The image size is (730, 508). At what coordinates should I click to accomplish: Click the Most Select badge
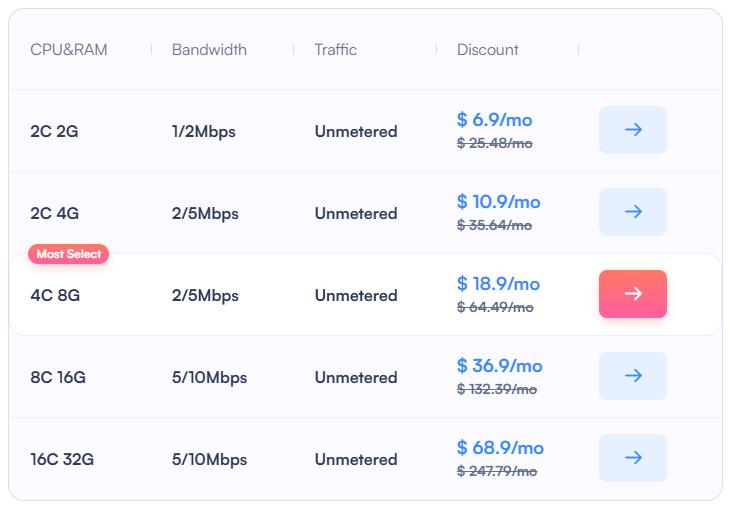point(68,254)
